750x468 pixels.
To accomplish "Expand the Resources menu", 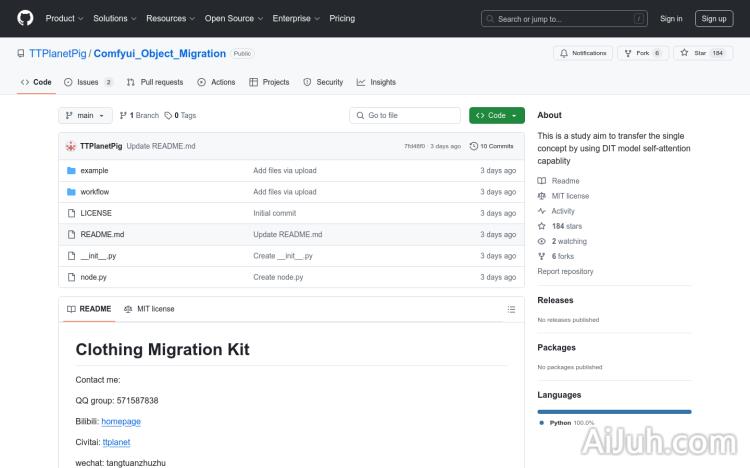I will pyautogui.click(x=170, y=18).
